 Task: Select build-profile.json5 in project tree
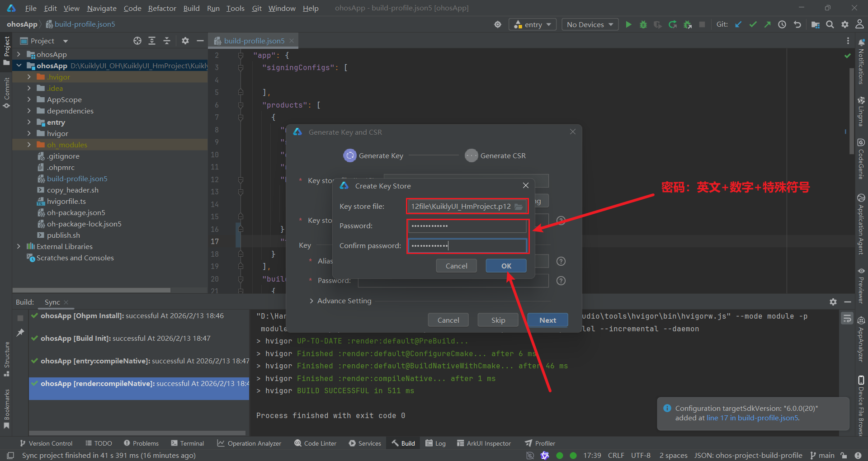point(77,179)
